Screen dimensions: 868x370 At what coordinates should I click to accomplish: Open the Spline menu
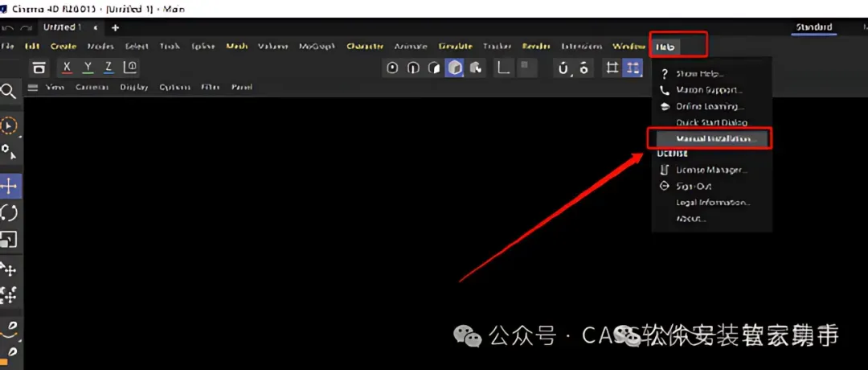(x=203, y=47)
